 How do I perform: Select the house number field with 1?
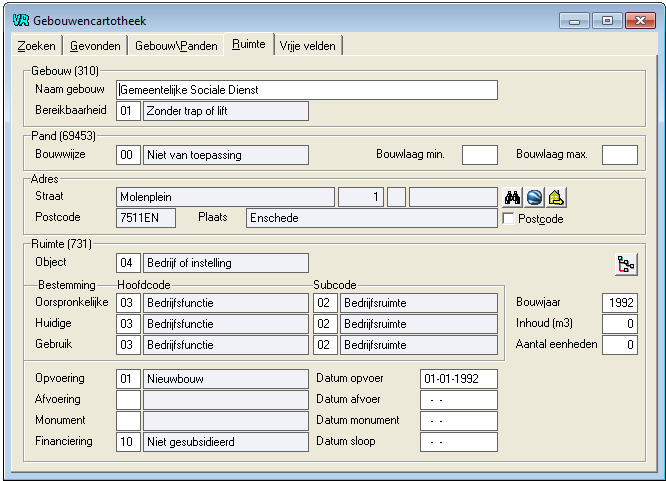point(361,197)
